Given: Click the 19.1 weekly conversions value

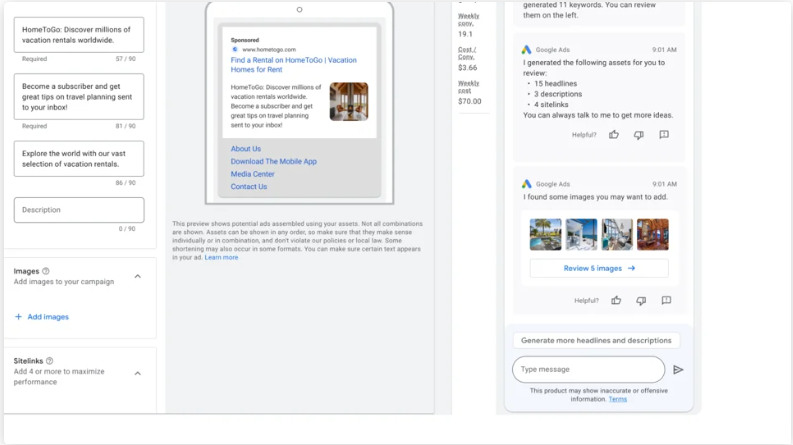Looking at the screenshot, I should (465, 34).
